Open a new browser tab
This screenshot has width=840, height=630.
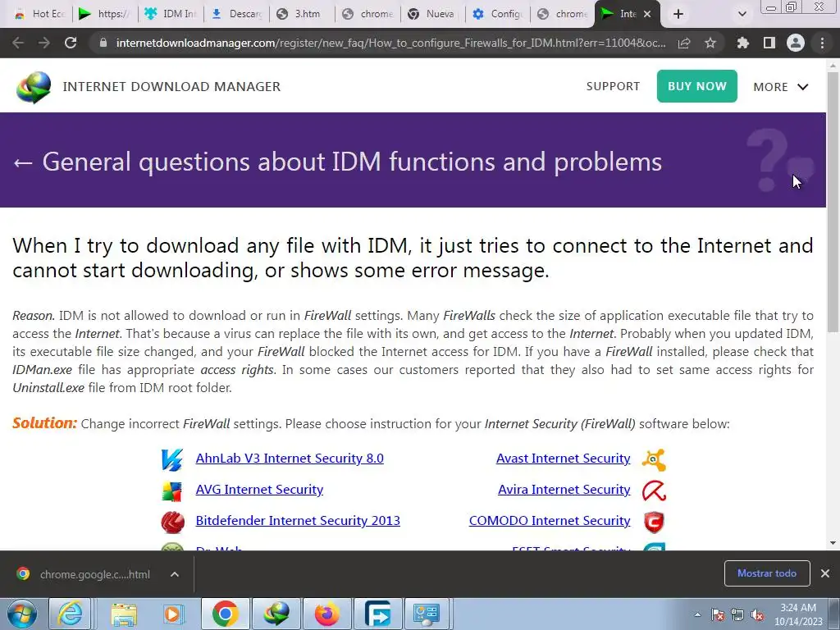point(678,14)
